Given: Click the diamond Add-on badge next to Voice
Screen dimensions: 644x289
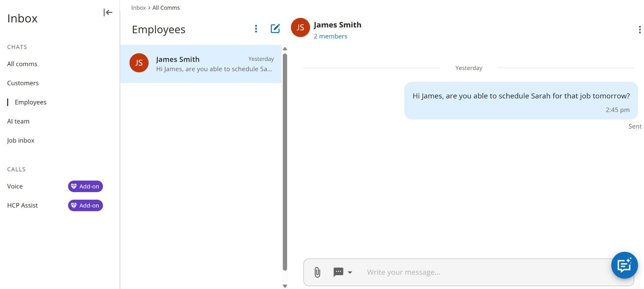Looking at the screenshot, I should [85, 186].
